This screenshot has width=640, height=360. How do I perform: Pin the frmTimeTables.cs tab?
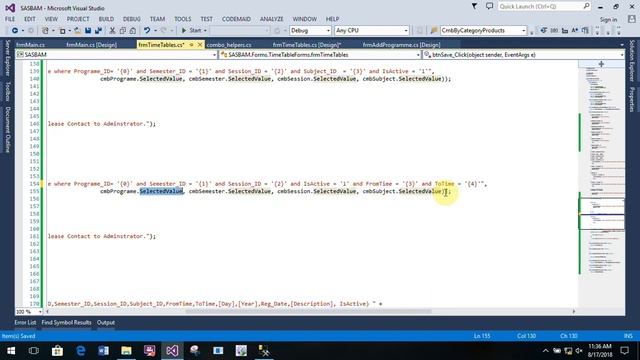coord(191,45)
